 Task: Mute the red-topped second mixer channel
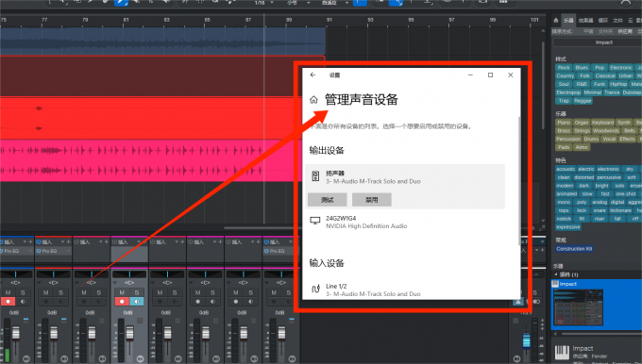click(x=46, y=292)
